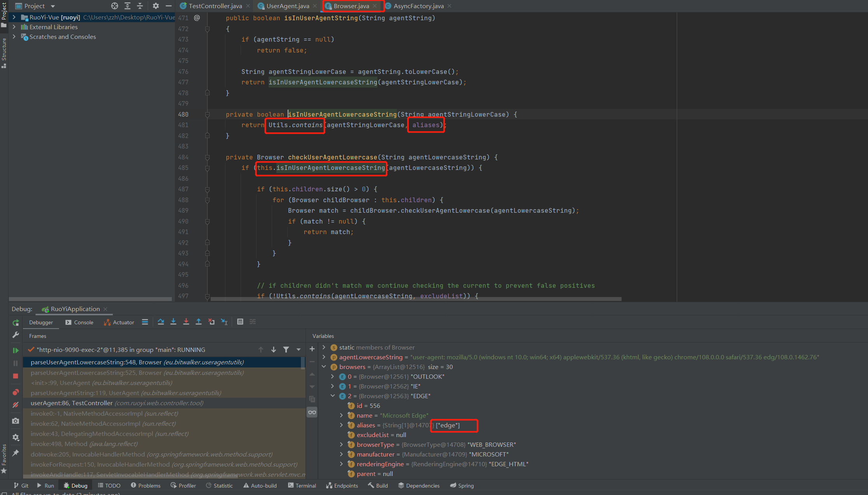Toggle fold marker at line 480
This screenshot has height=495, width=868.
tap(208, 114)
